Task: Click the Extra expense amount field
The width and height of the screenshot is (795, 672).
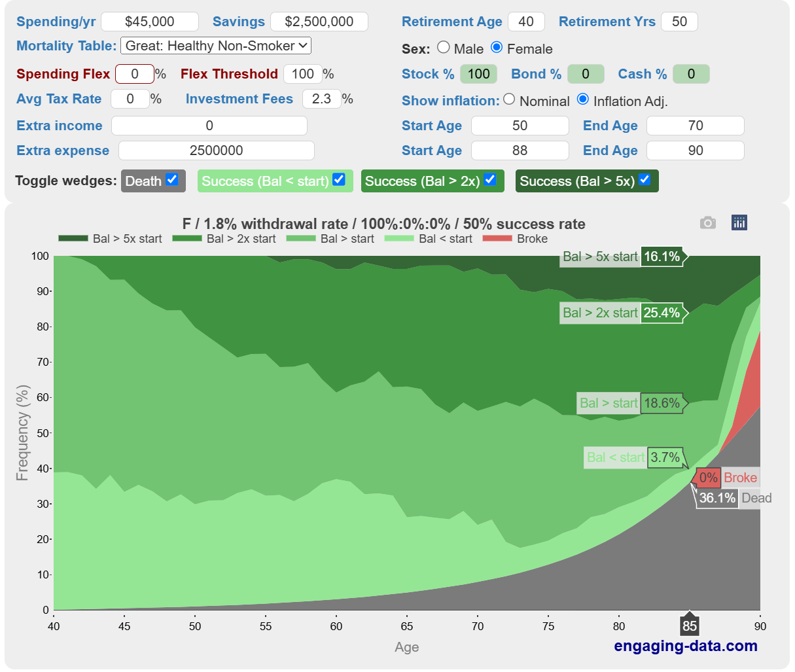Action: 217,150
